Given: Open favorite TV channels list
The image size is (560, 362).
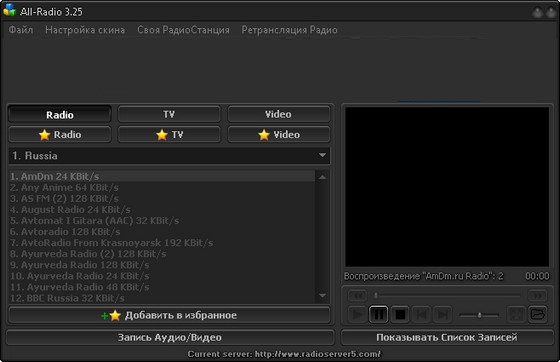Looking at the screenshot, I should click(x=169, y=135).
